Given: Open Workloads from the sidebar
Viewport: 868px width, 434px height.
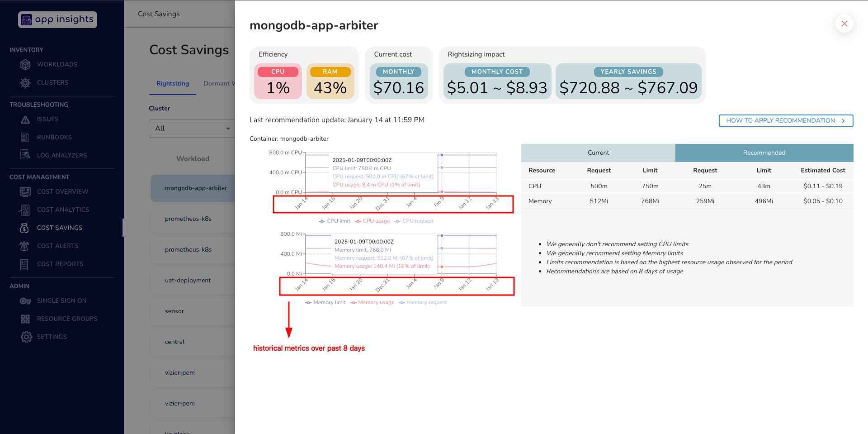Looking at the screenshot, I should point(57,64).
